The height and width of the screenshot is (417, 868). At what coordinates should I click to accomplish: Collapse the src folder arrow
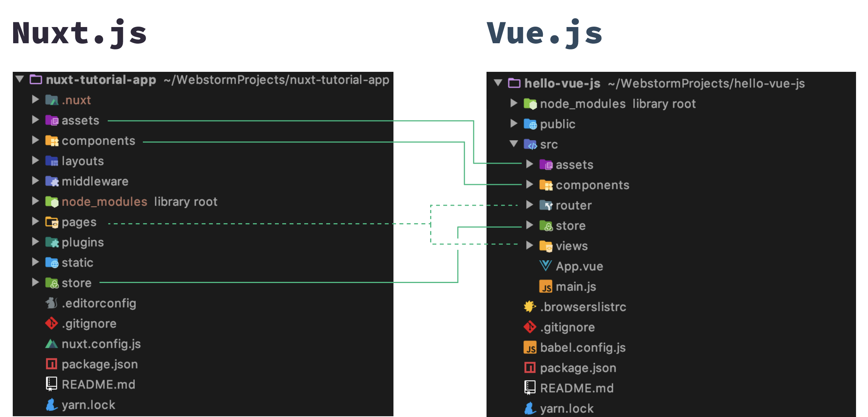pos(514,144)
